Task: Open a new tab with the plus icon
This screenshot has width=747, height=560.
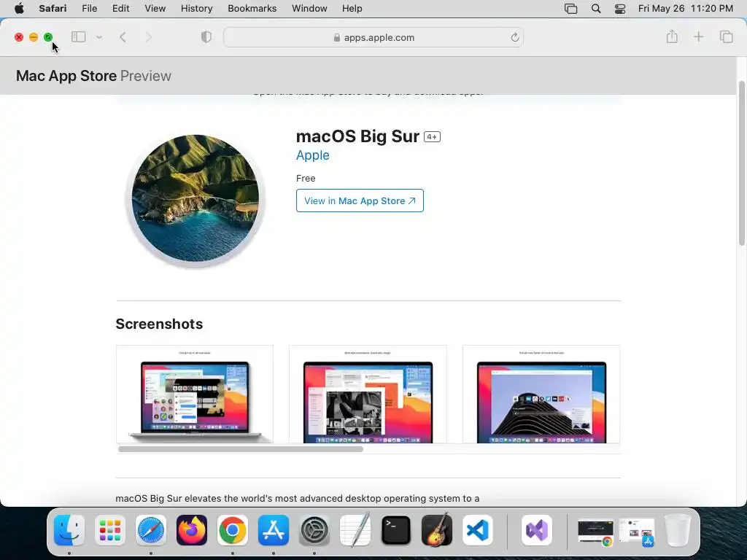Action: tap(698, 36)
